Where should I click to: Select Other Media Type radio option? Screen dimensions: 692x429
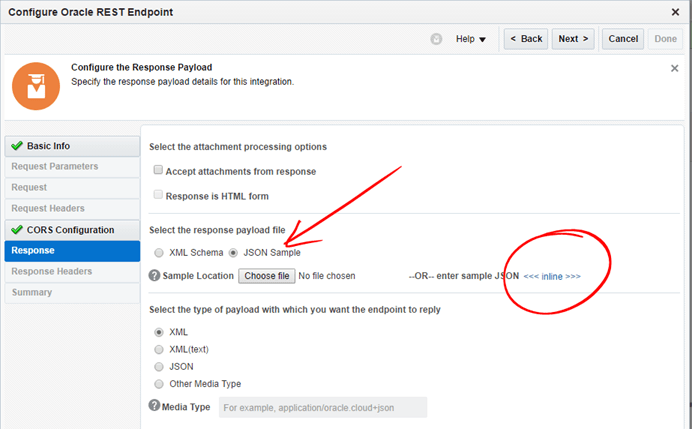point(158,384)
